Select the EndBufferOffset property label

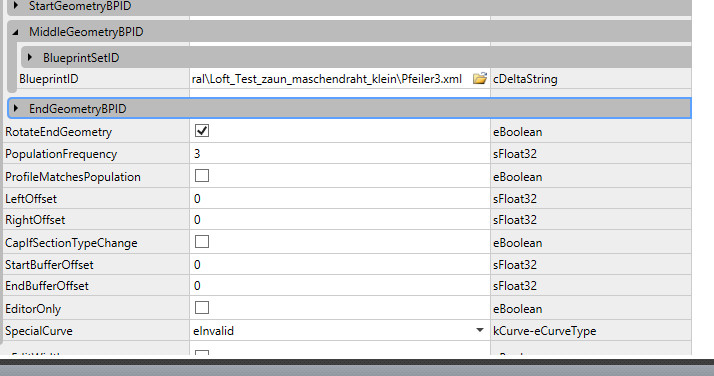pyautogui.click(x=47, y=286)
